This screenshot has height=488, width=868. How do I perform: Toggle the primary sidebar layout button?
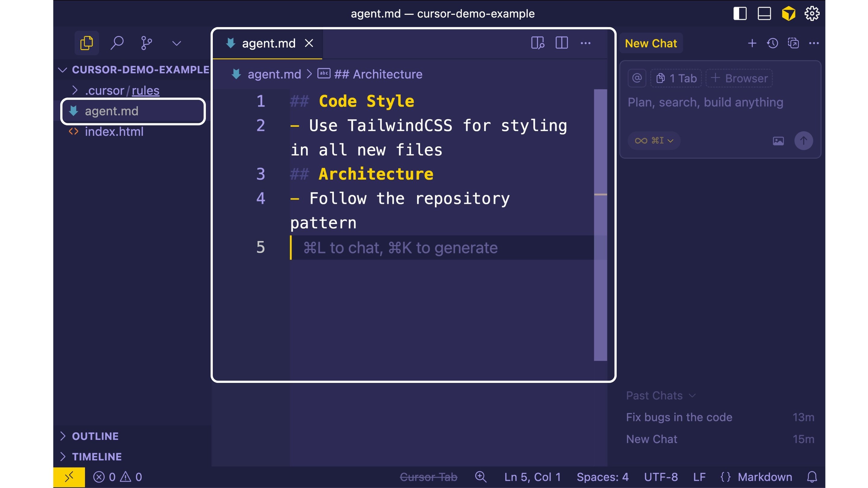pos(740,14)
